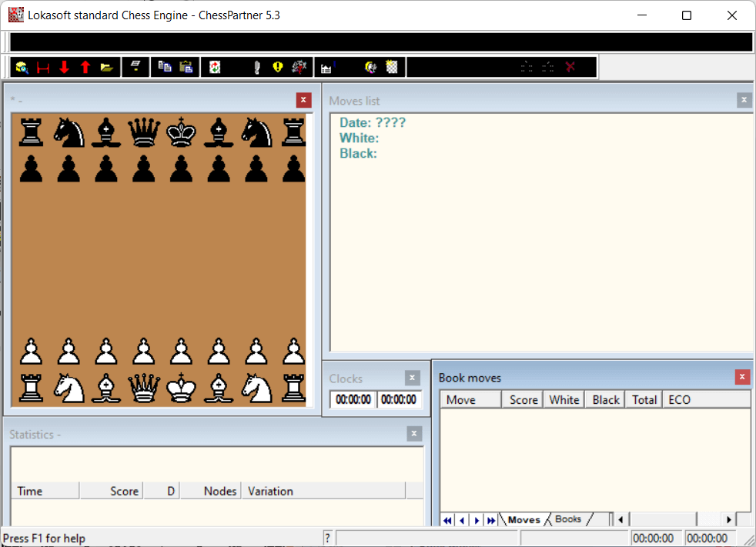Select the white queen on d1

144,388
